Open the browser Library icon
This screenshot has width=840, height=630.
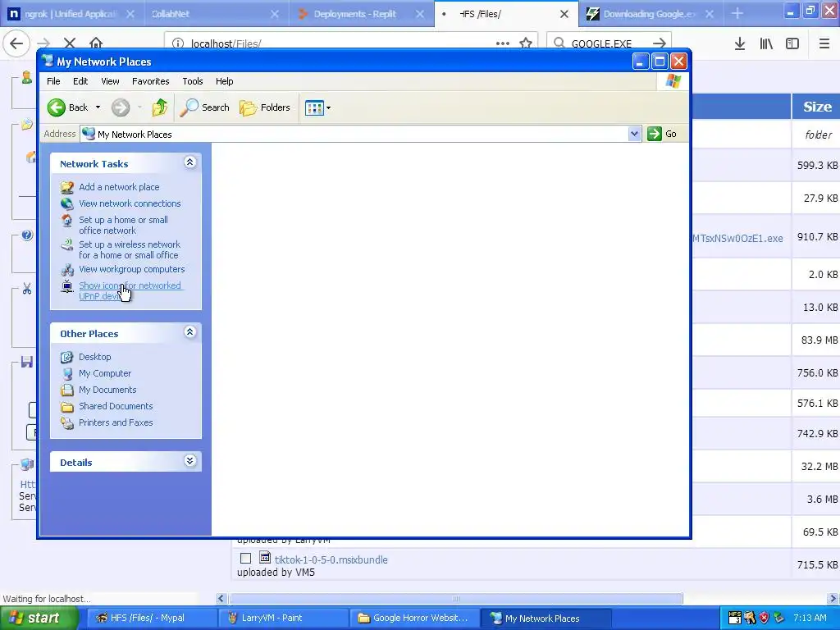(766, 43)
